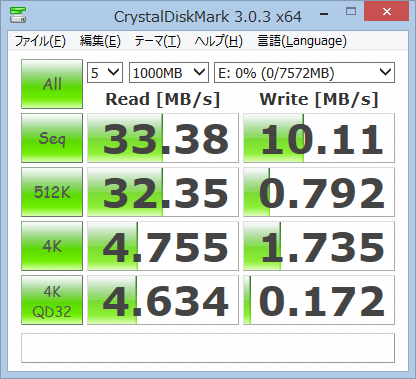Click the Seq write result 10.11

[x=319, y=138]
